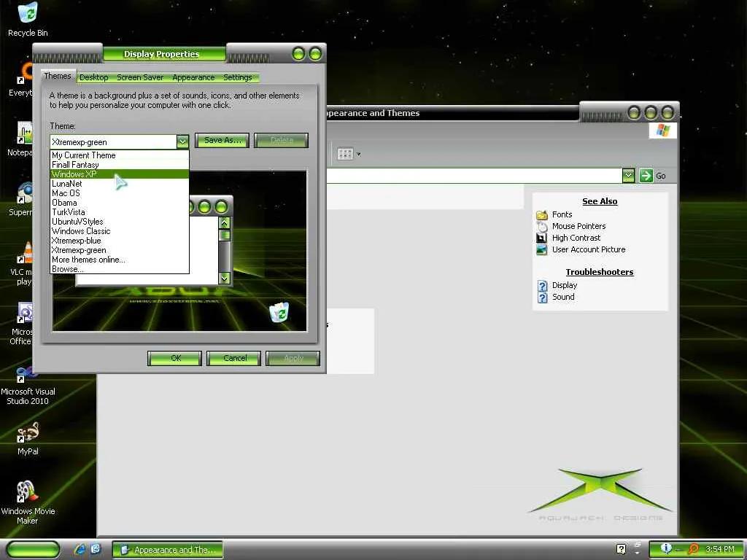Click the User Account Picture icon

coord(542,249)
